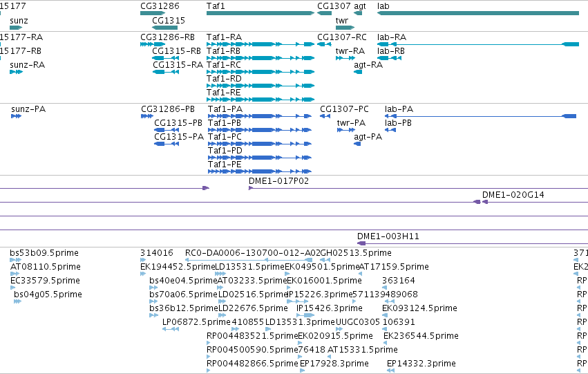Select the CG31286-RB transcript glyph
The width and height of the screenshot is (588, 374).
153,44
